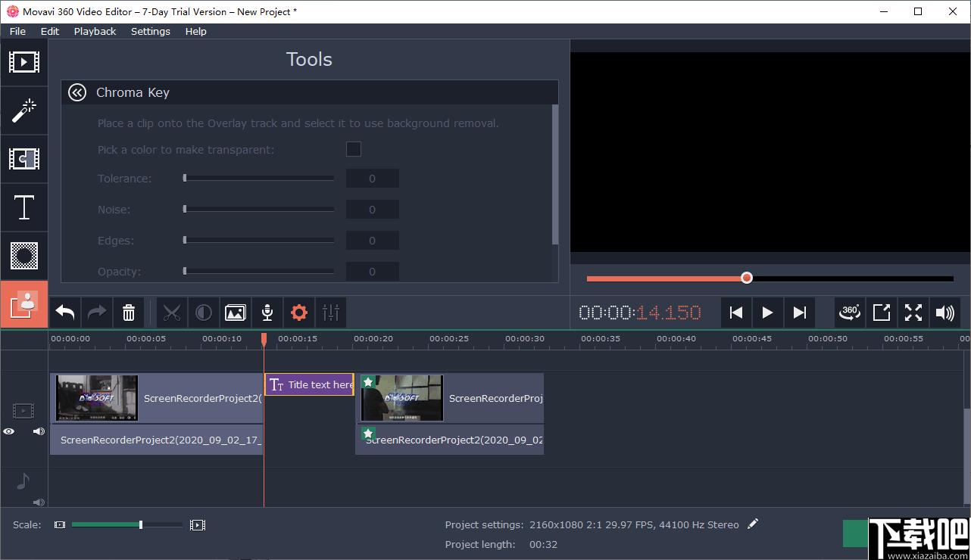The width and height of the screenshot is (971, 560).
Task: Open the Transitions tab icon
Action: click(x=23, y=159)
